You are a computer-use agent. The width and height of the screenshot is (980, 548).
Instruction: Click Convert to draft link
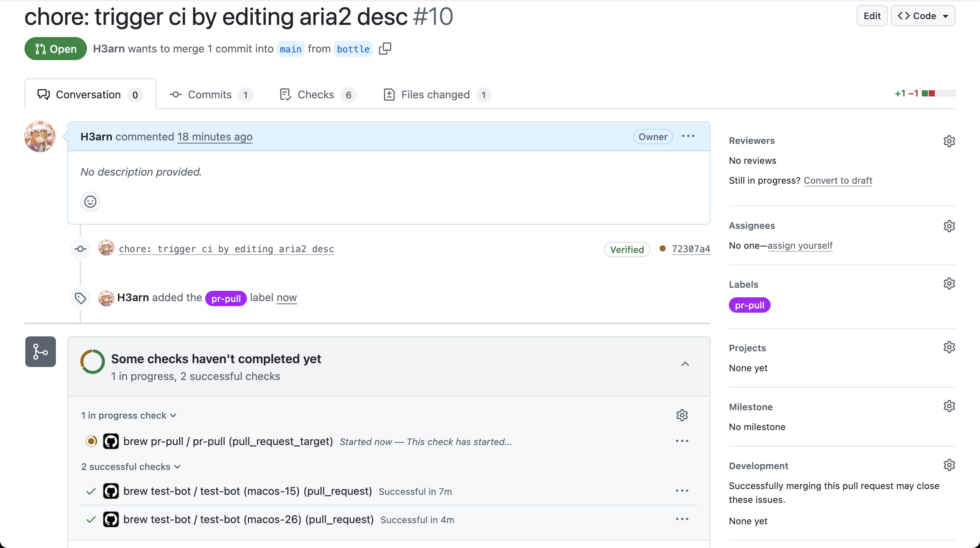[838, 181]
